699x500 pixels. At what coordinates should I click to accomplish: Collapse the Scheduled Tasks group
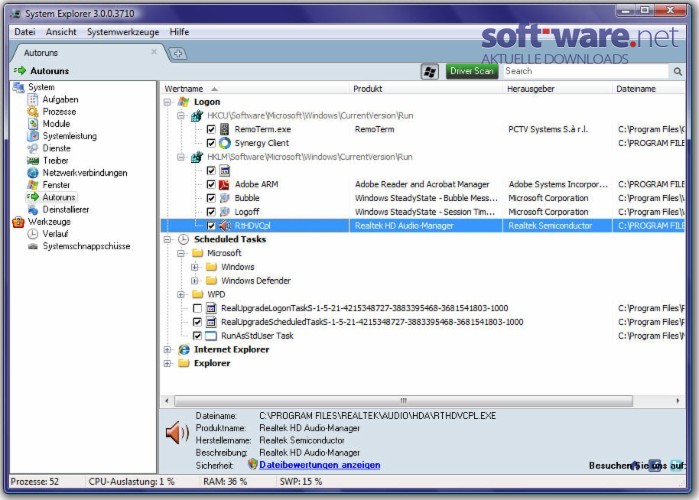[x=168, y=239]
